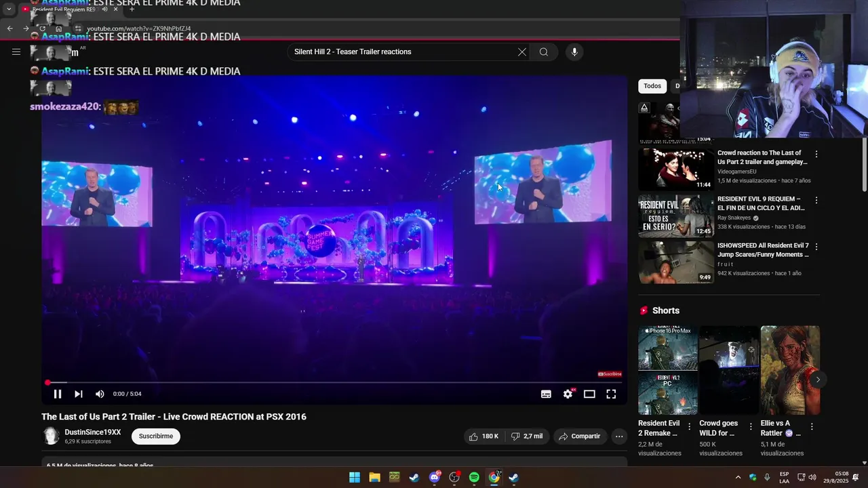Clear the search box with X

(x=522, y=52)
